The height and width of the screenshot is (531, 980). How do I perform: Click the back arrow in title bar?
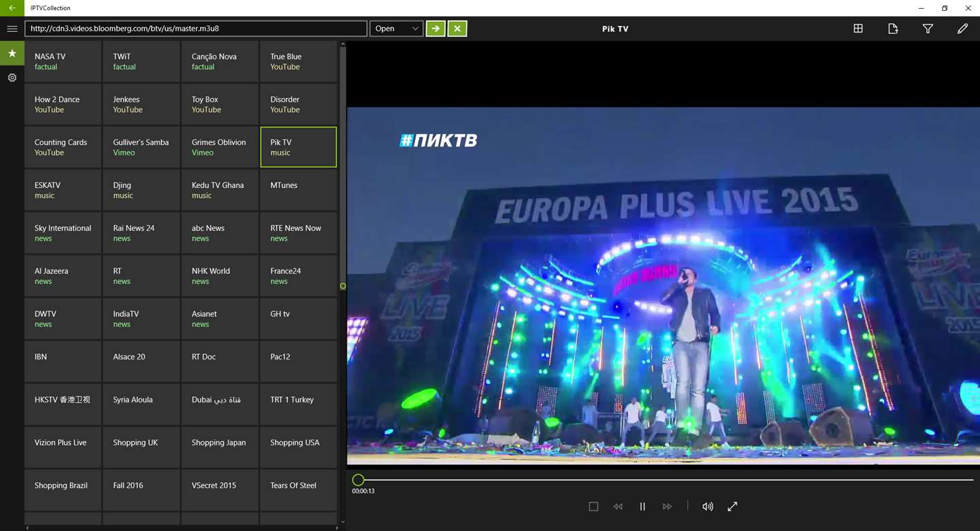(x=12, y=8)
